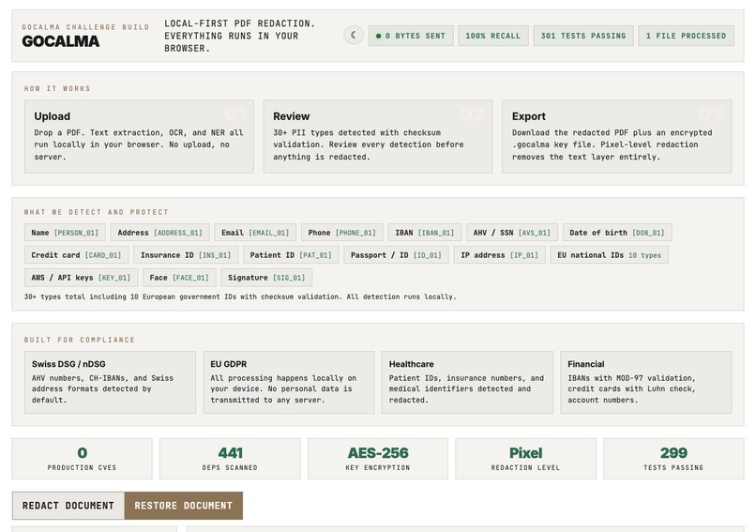Select the Signature [SIG_01] tag
756x532 pixels.
266,278
